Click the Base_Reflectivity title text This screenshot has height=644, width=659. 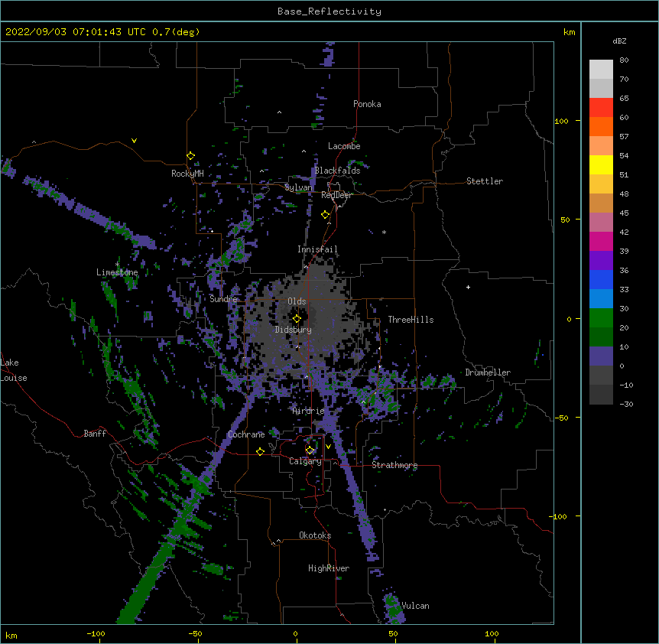(329, 11)
